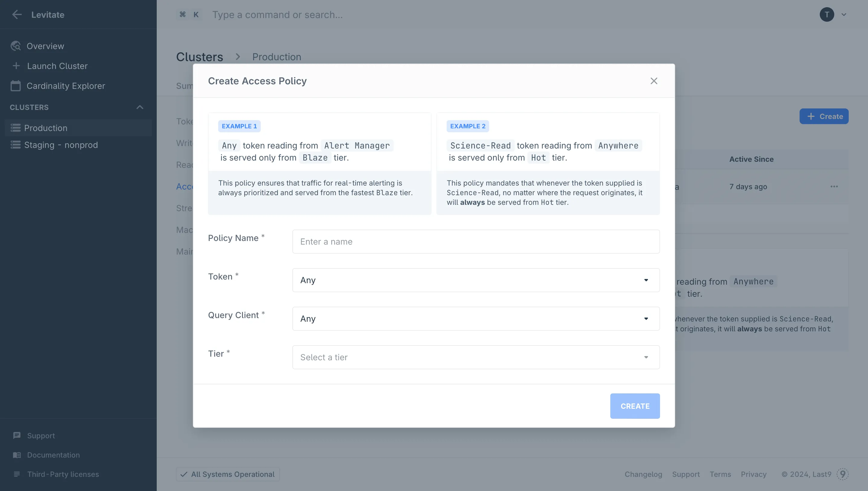Image resolution: width=868 pixels, height=491 pixels.
Task: Click the Third-Party licenses list icon
Action: (x=17, y=474)
